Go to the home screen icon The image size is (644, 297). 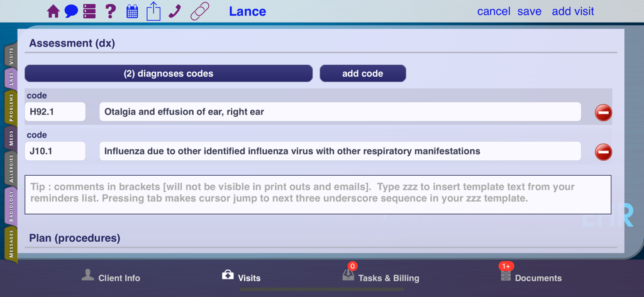pos(53,11)
